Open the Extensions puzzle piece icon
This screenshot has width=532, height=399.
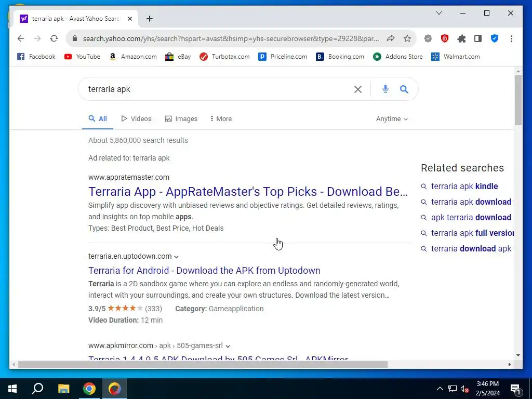tap(461, 38)
